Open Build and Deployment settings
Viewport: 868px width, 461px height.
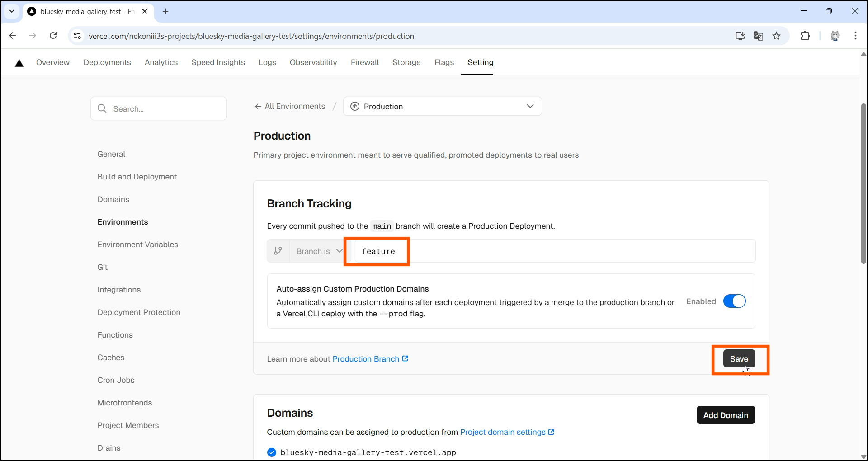coord(137,177)
